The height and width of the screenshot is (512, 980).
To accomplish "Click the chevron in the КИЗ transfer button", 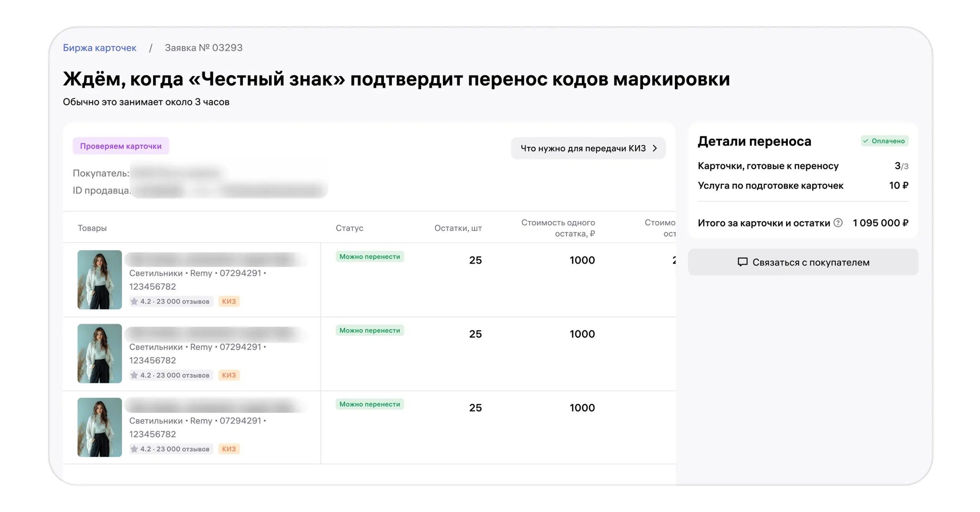I will 655,148.
